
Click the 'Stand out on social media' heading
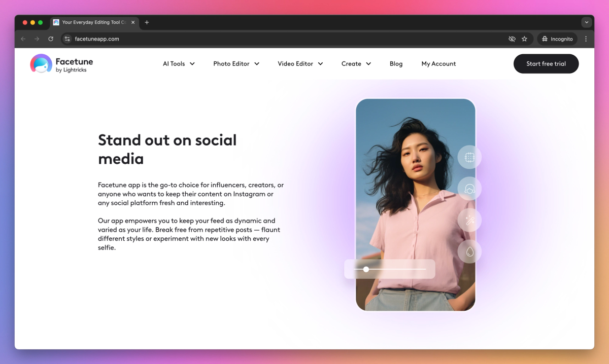click(167, 150)
